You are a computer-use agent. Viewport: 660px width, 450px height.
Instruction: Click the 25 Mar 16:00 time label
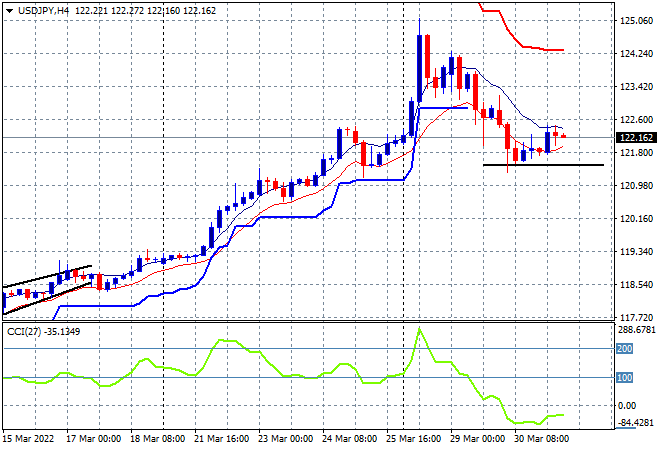coord(413,439)
